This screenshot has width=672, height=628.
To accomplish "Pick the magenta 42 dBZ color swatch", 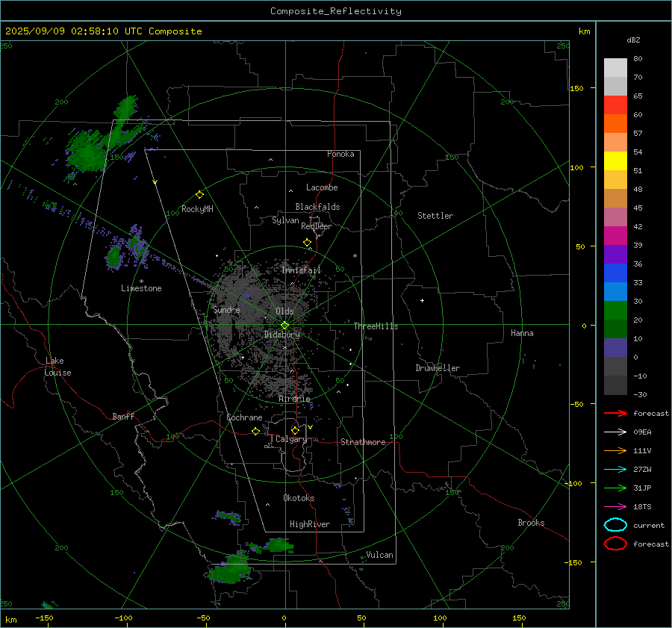I will point(615,235).
